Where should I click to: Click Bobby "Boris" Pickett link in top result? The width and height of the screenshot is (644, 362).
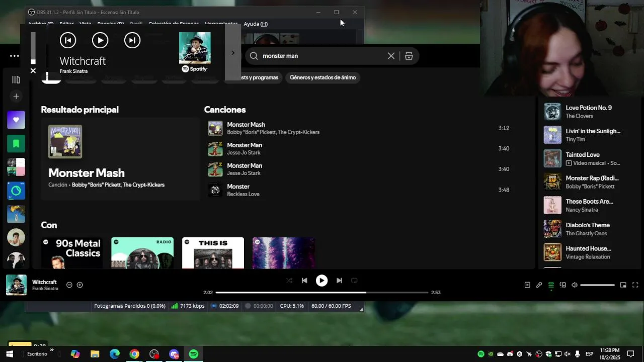[x=96, y=185]
